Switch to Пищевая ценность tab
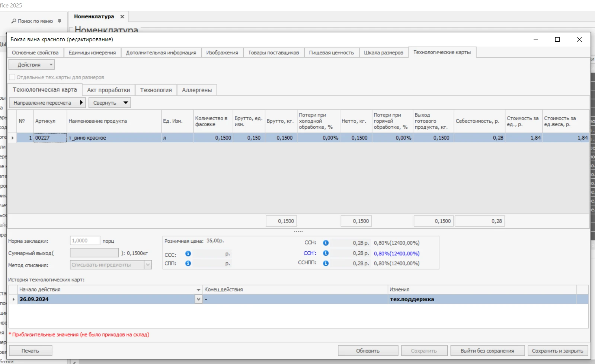Screen dimensions: 595x364 pyautogui.click(x=332, y=52)
